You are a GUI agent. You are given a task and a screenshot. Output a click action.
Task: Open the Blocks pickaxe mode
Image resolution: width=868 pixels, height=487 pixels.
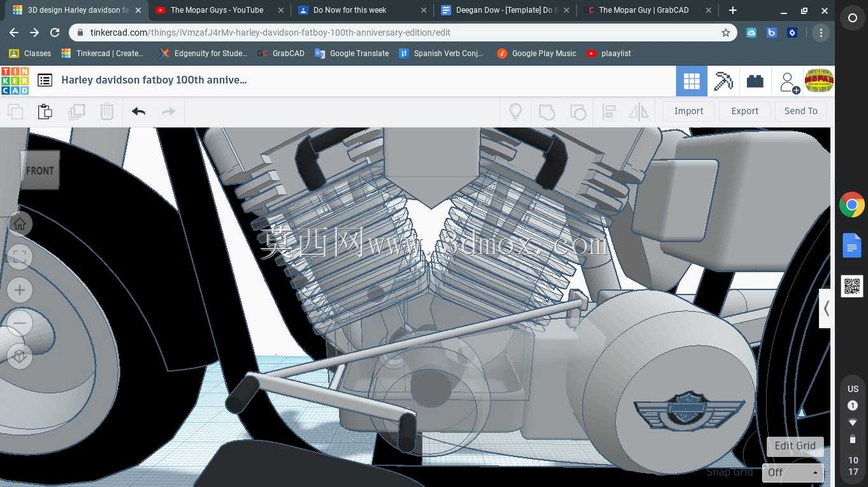pyautogui.click(x=723, y=81)
